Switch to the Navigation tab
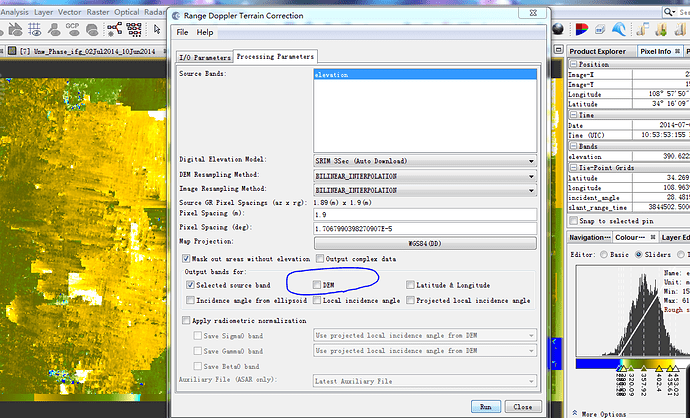Screen dimensions: 690x418 589,238
